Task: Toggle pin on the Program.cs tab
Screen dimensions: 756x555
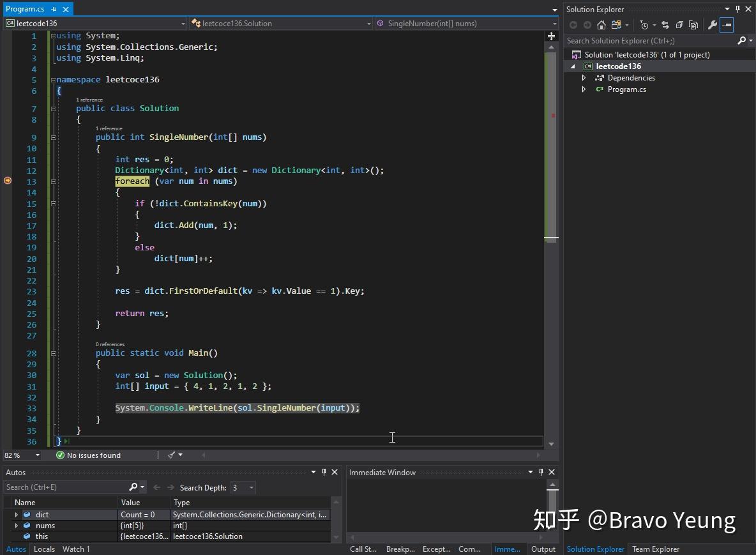Action: coord(54,9)
